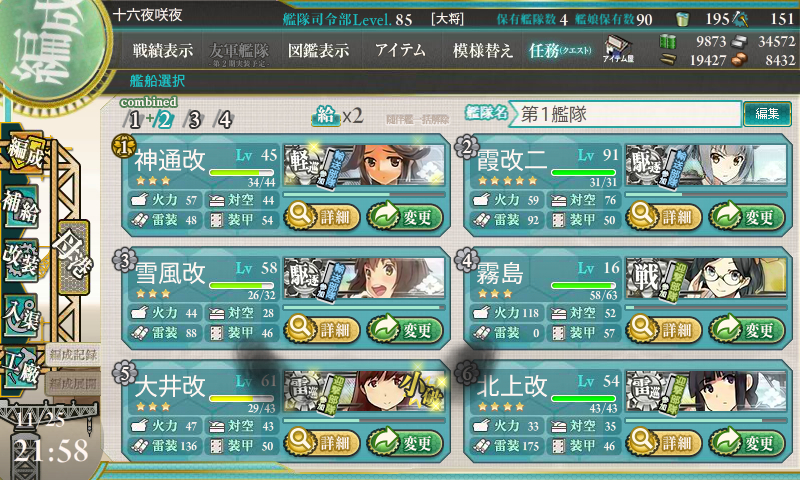Select fleet 4 tab
The height and width of the screenshot is (480, 800).
pyautogui.click(x=224, y=119)
